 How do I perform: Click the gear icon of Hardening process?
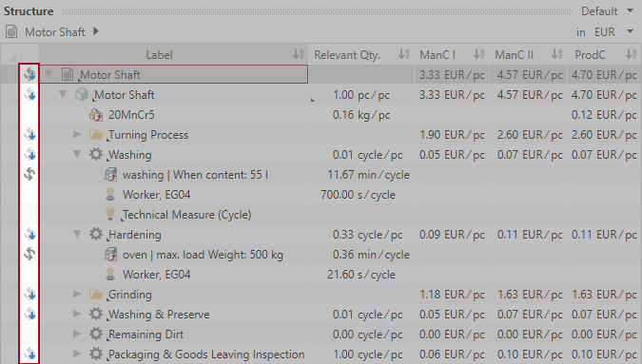(x=96, y=235)
